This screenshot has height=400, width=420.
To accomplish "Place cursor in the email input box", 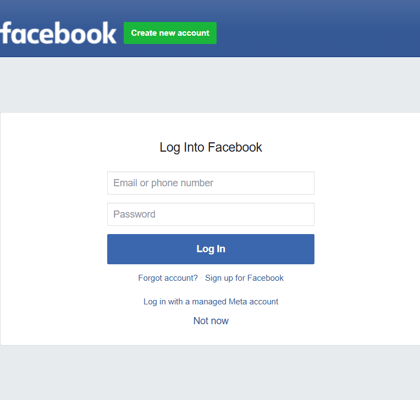I will [211, 183].
